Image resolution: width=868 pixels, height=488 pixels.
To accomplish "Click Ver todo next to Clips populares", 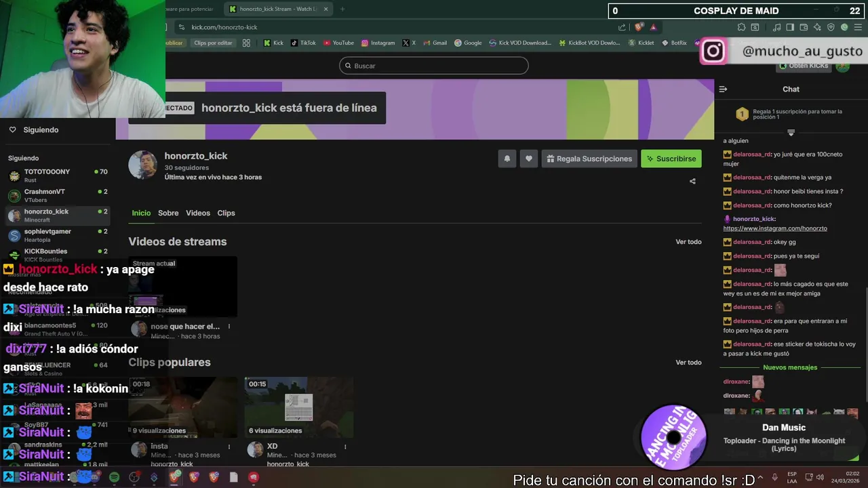I will [x=688, y=363].
